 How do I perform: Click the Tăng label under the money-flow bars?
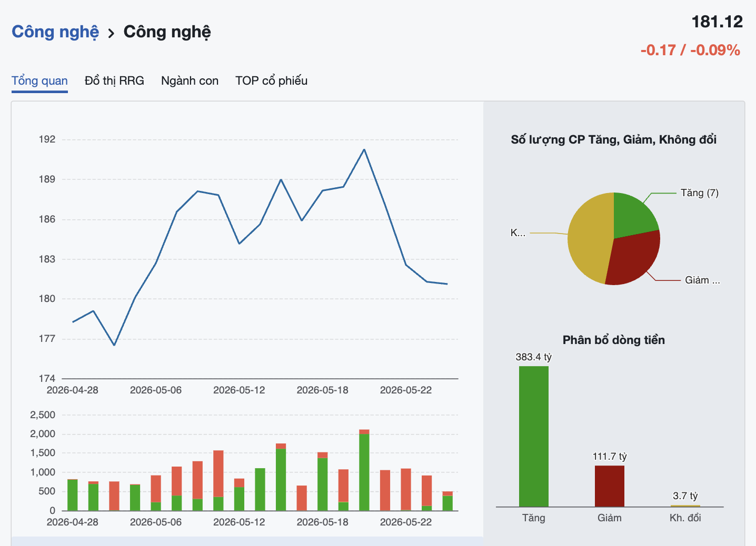[534, 518]
